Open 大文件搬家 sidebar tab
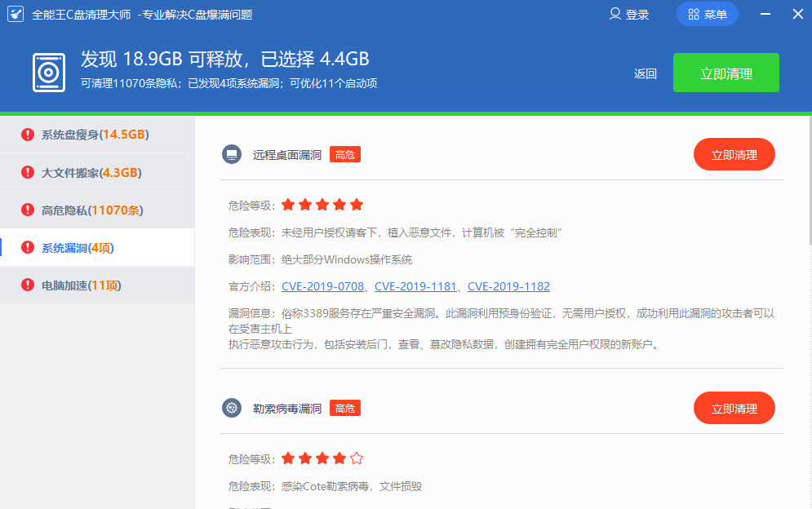Screen dimensions: 812x509 91,172
